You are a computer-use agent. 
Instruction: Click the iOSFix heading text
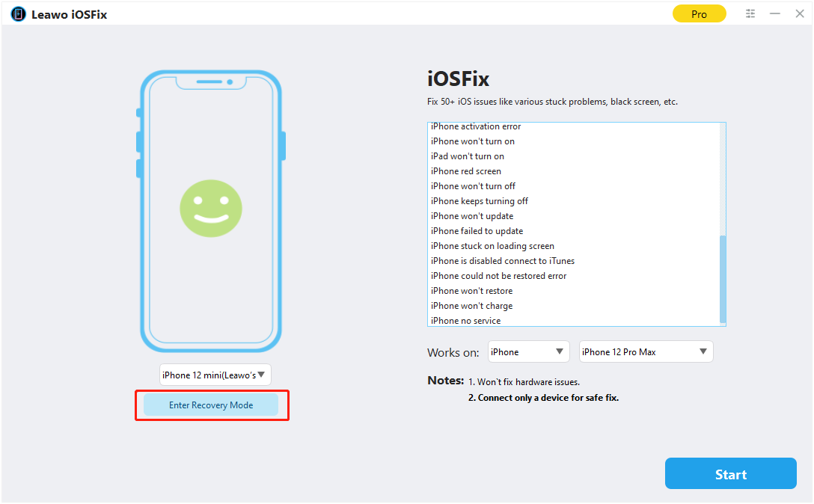tap(459, 79)
